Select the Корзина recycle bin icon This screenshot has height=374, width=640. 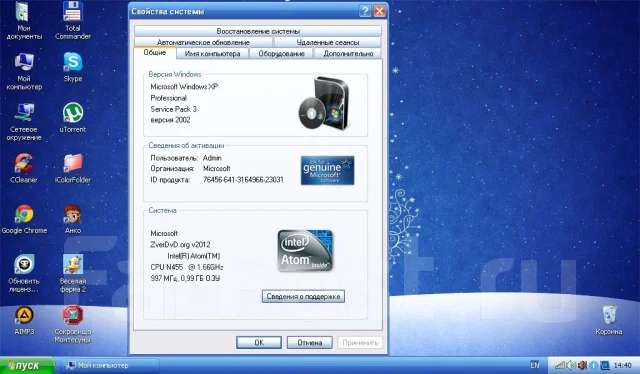(x=609, y=321)
